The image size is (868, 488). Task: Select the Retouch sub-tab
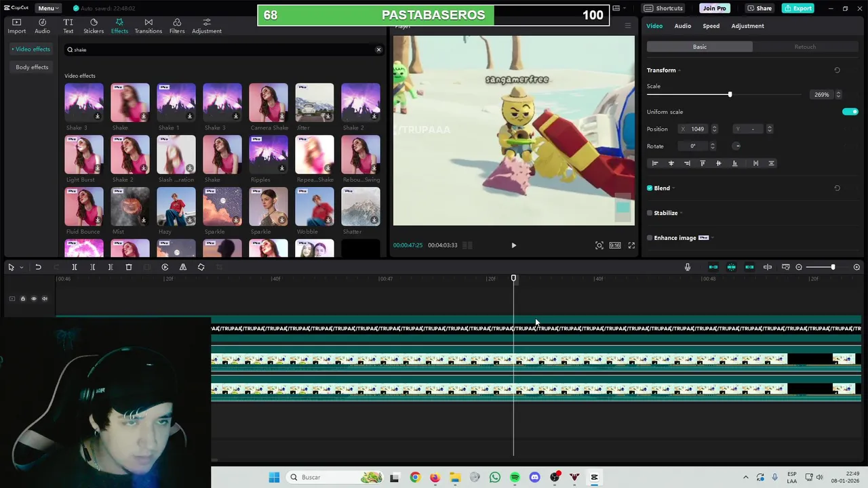[805, 47]
